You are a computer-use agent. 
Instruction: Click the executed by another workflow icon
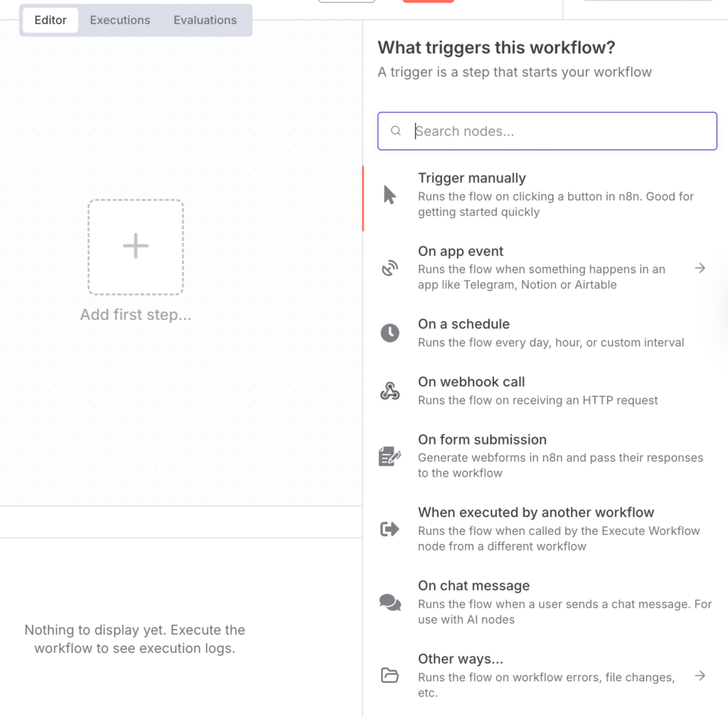tap(390, 529)
